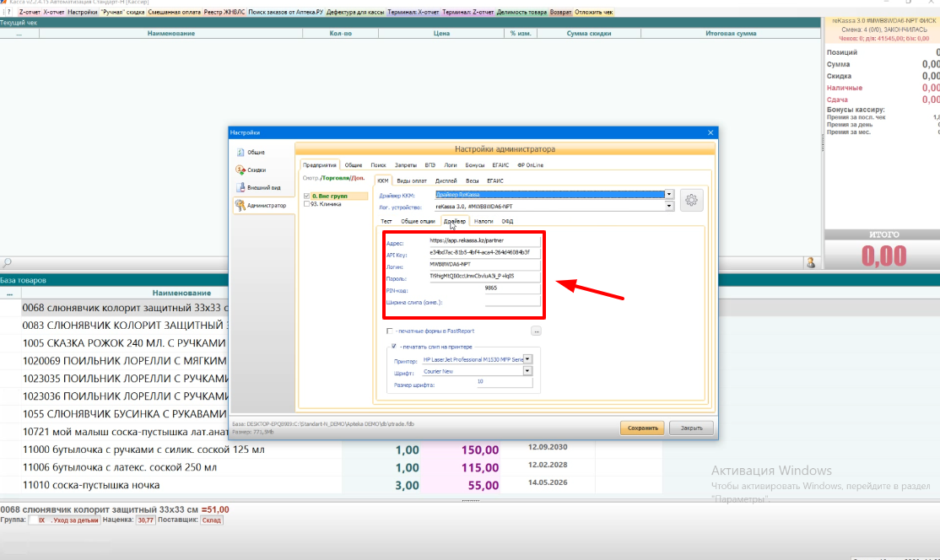Open the Общие settings section icon

click(240, 152)
